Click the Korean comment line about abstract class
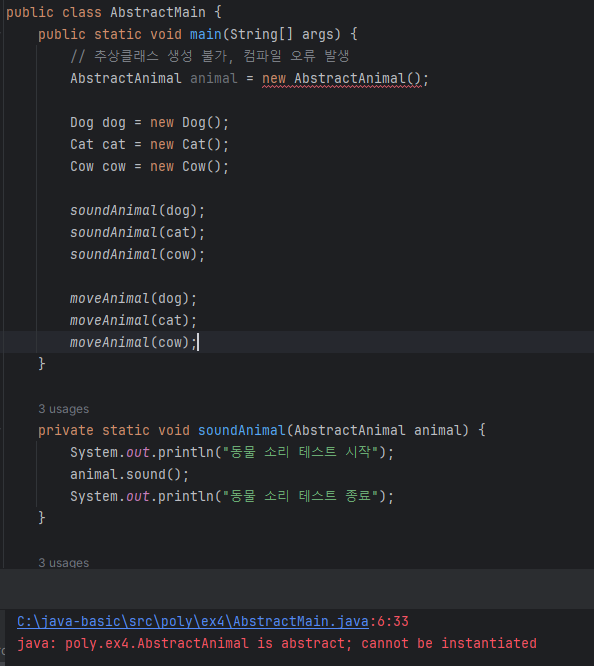 (x=209, y=56)
